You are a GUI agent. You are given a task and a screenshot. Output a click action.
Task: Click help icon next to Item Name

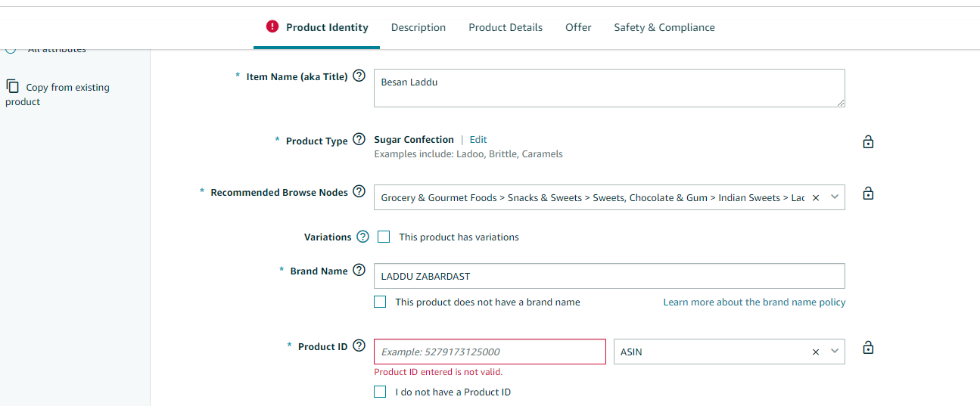(359, 76)
